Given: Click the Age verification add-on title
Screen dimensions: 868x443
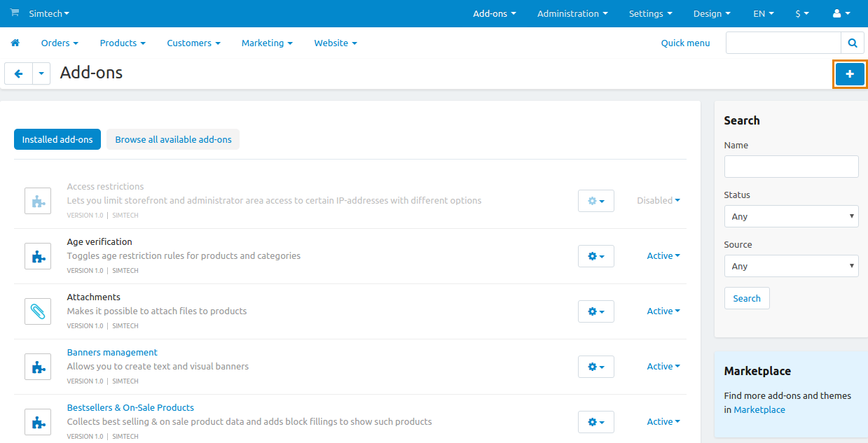Looking at the screenshot, I should click(x=99, y=241).
